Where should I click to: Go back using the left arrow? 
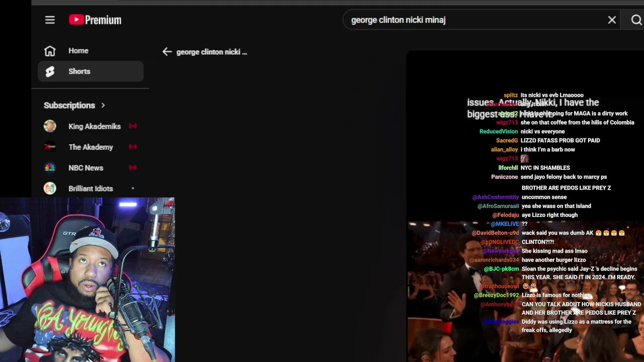(167, 52)
